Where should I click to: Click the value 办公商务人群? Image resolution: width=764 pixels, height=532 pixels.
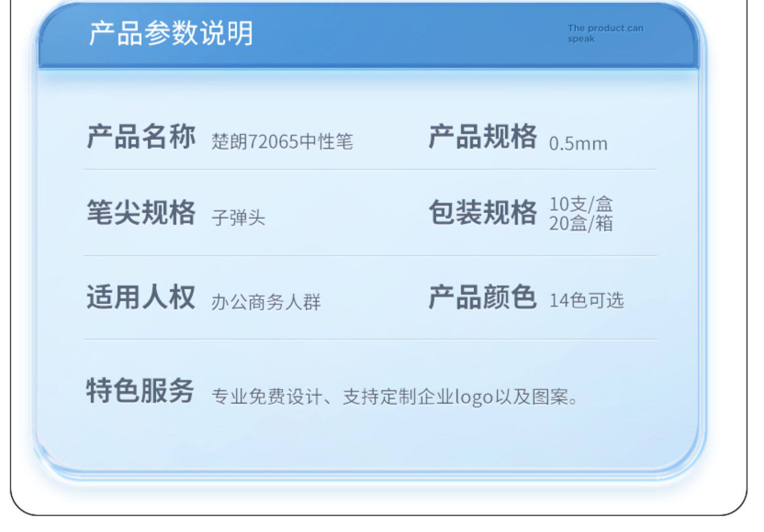[266, 302]
